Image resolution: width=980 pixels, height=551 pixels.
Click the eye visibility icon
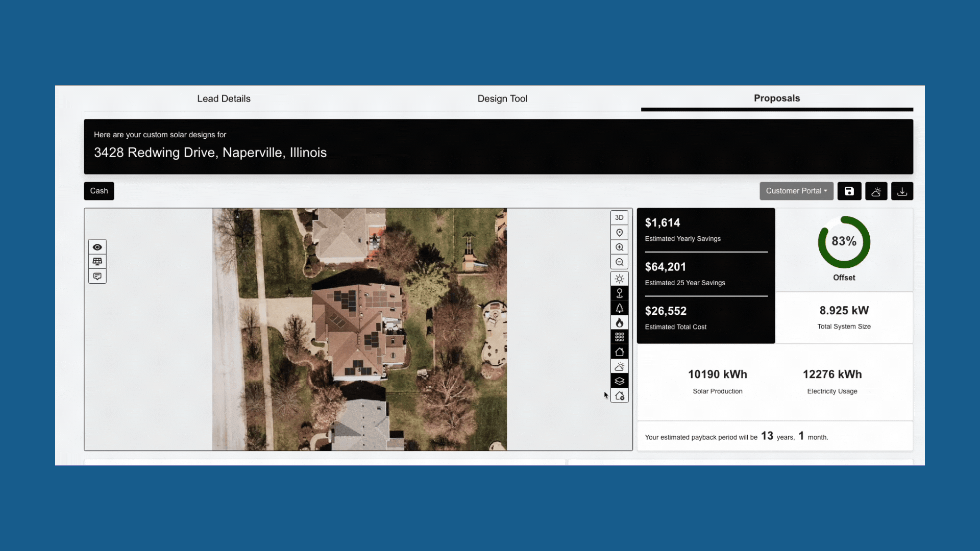[x=97, y=247]
